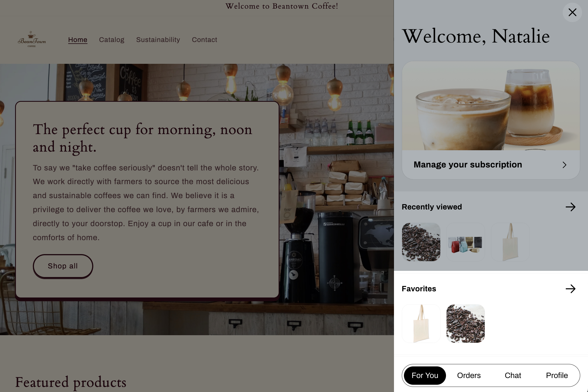Click the Shop all button
588x392 pixels.
click(x=63, y=266)
